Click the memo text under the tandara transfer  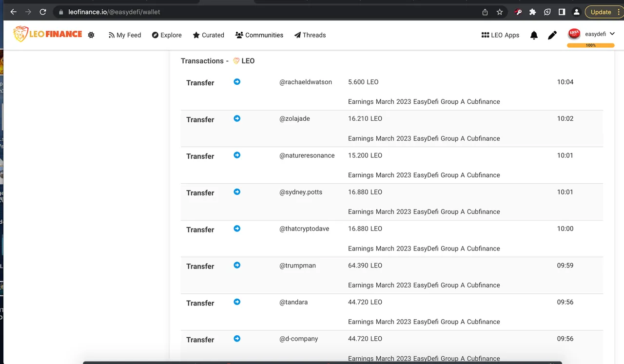coord(424,322)
